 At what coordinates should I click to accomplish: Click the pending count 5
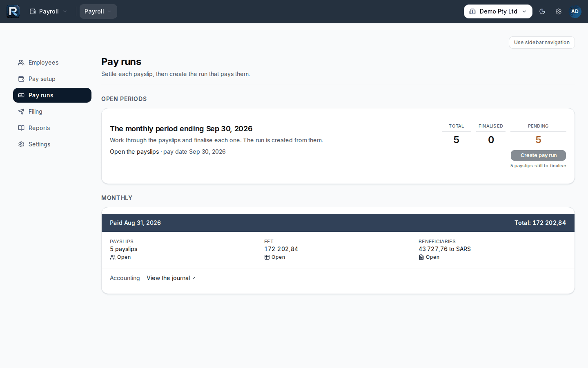tap(538, 140)
